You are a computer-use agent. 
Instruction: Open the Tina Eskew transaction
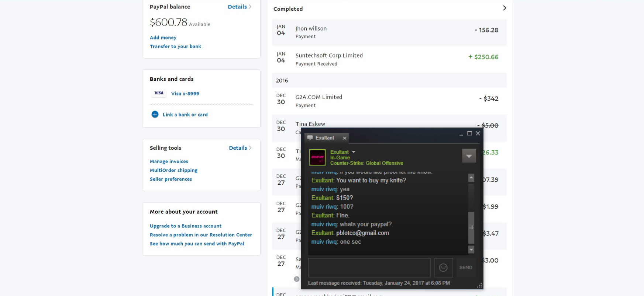pyautogui.click(x=310, y=124)
